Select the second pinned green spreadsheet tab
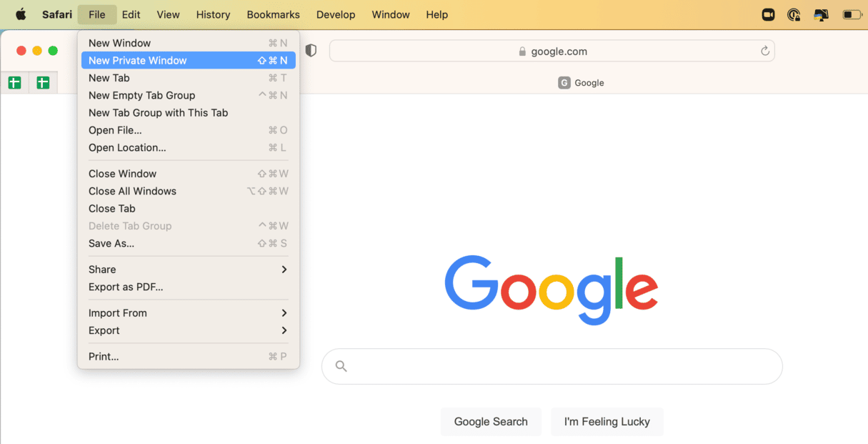868x444 pixels. point(43,83)
